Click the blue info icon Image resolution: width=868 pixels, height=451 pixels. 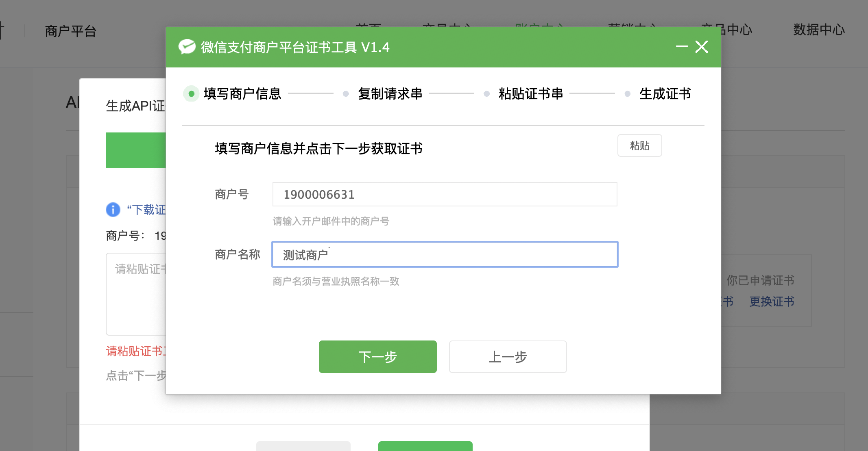(x=113, y=210)
